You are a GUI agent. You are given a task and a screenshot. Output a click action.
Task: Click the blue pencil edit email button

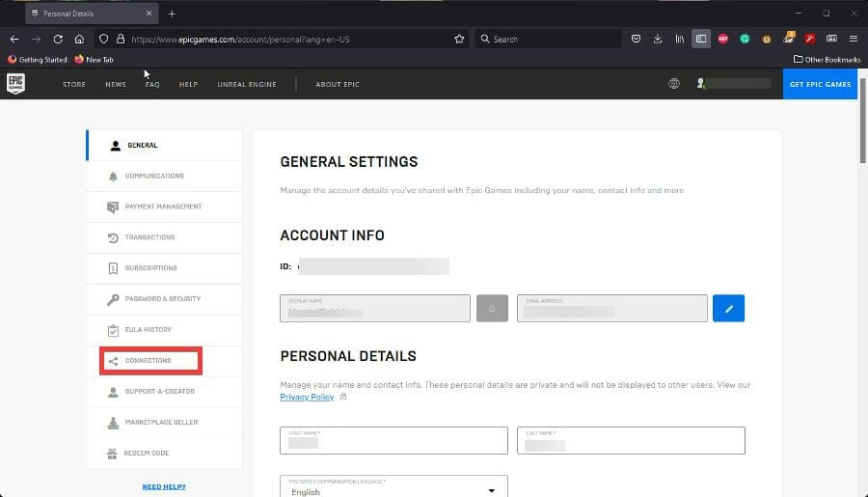(728, 308)
